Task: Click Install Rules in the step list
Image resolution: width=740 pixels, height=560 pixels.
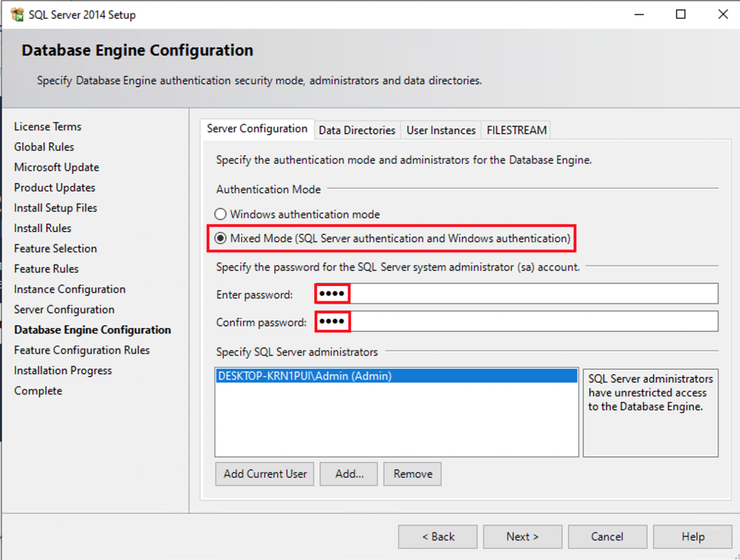Action: tap(42, 228)
